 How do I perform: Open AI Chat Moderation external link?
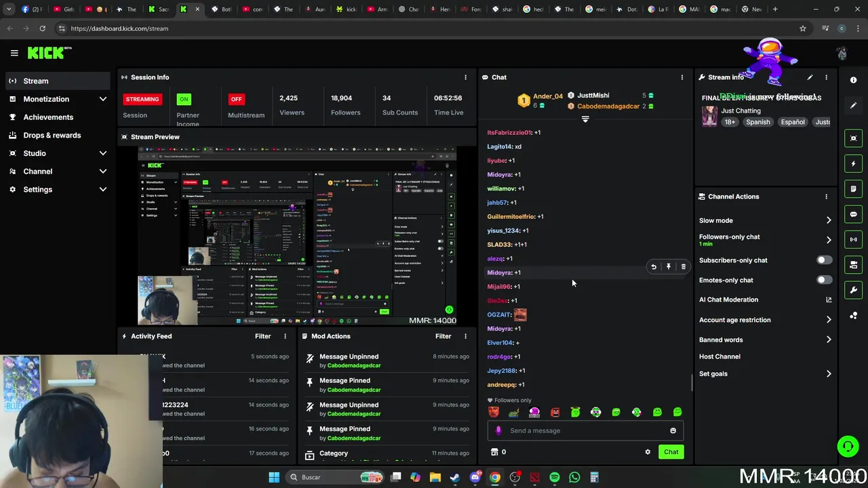[829, 300]
